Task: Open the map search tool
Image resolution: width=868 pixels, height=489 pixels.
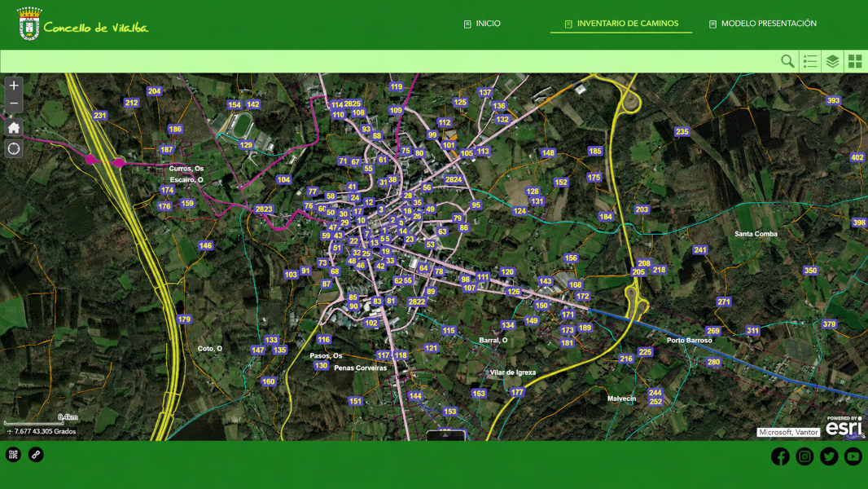Action: (x=787, y=61)
